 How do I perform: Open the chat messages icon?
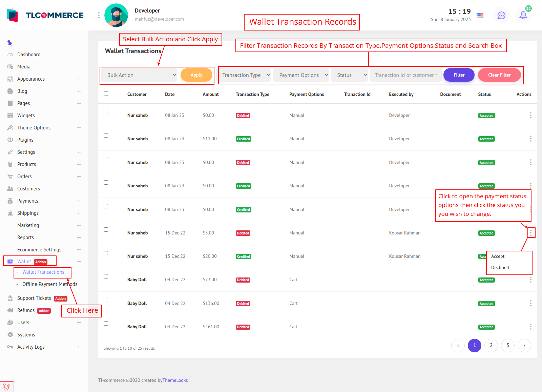[501, 15]
